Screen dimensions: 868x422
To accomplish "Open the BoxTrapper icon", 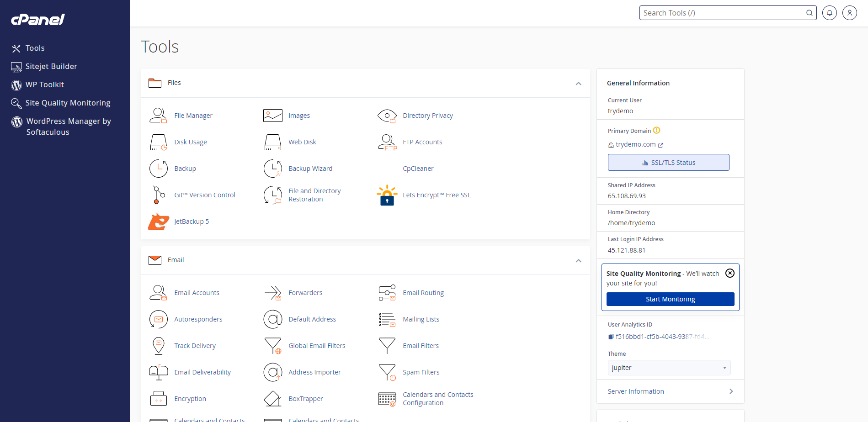I will (272, 399).
